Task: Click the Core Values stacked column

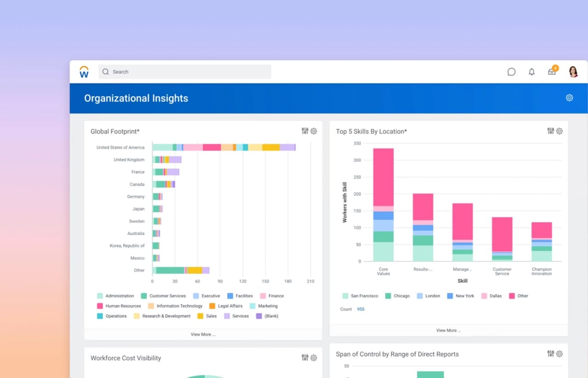Action: tap(383, 205)
